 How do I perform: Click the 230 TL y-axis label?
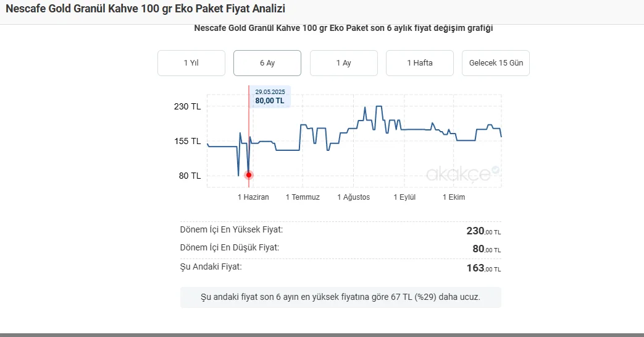click(x=187, y=106)
